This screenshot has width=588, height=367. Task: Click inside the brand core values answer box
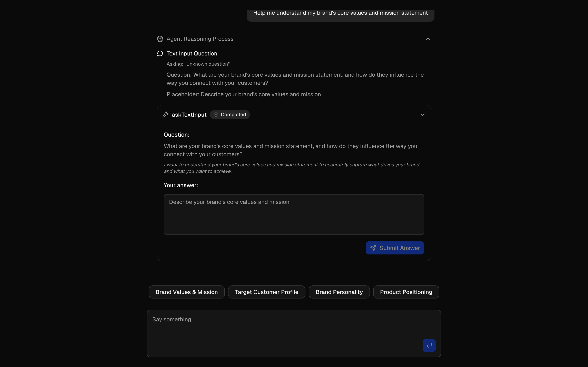(294, 214)
